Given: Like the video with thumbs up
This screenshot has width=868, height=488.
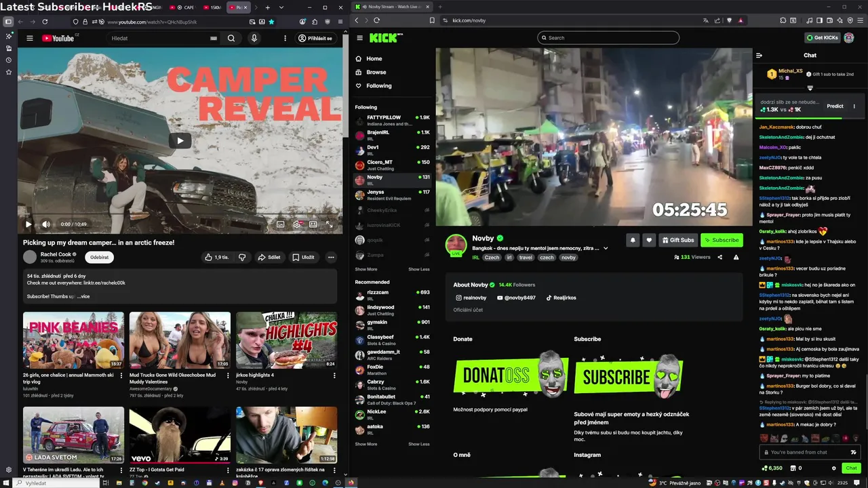Looking at the screenshot, I should coord(217,258).
